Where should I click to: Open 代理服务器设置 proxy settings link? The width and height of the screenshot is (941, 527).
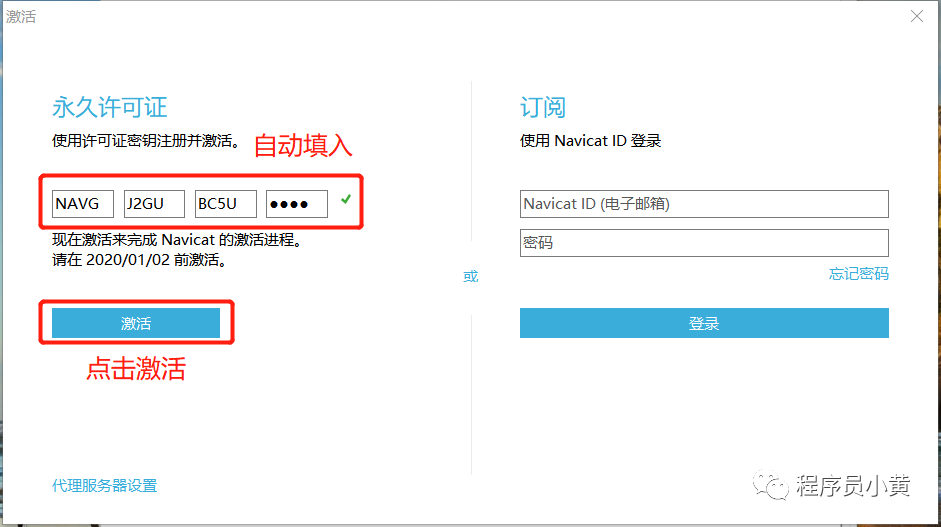point(104,485)
